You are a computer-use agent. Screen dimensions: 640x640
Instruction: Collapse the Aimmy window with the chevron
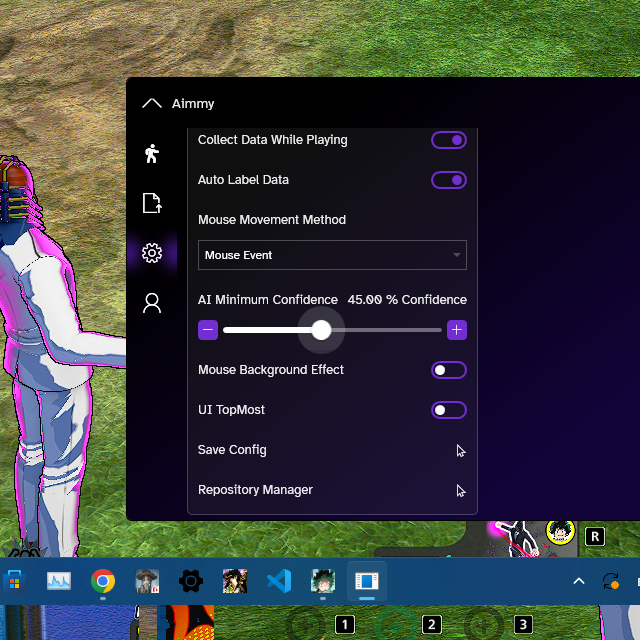click(152, 103)
